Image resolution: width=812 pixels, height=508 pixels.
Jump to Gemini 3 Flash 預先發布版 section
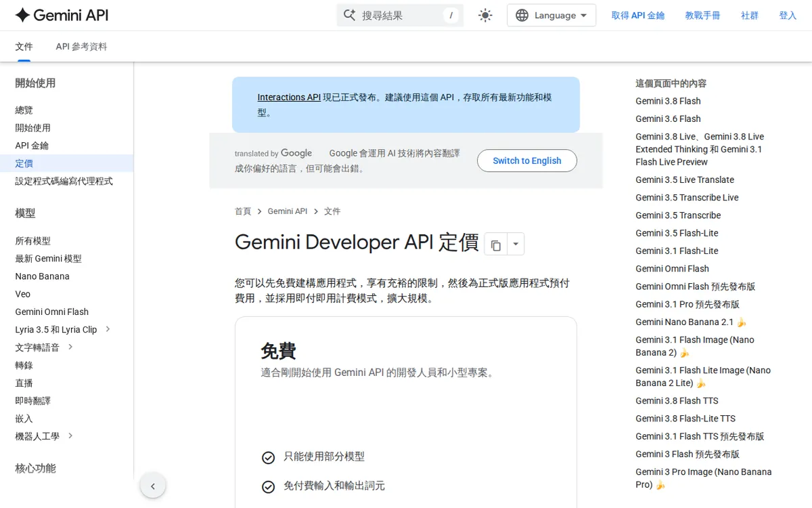pyautogui.click(x=687, y=454)
